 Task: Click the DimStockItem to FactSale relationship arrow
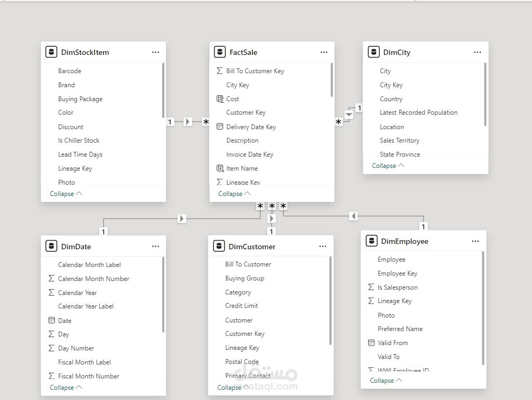[x=188, y=122]
